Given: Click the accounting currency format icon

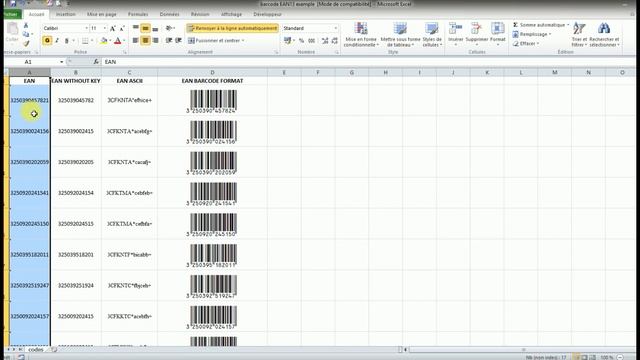Looking at the screenshot, I should pos(288,40).
